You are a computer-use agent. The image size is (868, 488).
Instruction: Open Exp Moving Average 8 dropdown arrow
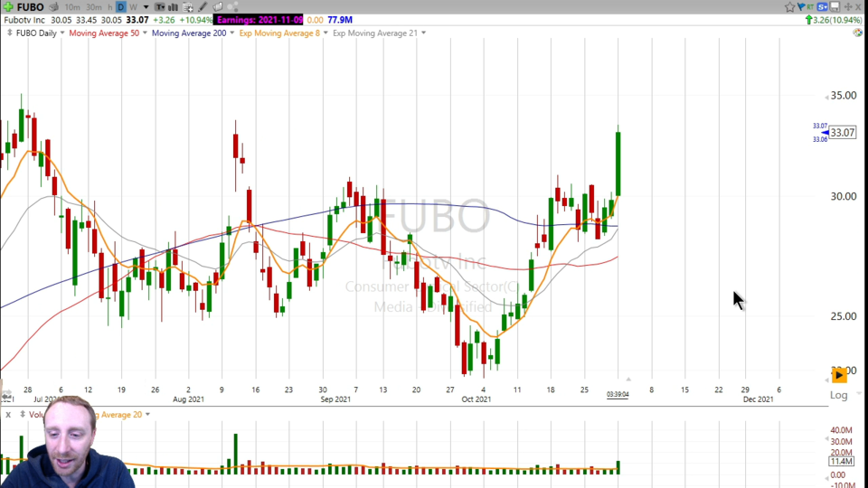pos(325,33)
